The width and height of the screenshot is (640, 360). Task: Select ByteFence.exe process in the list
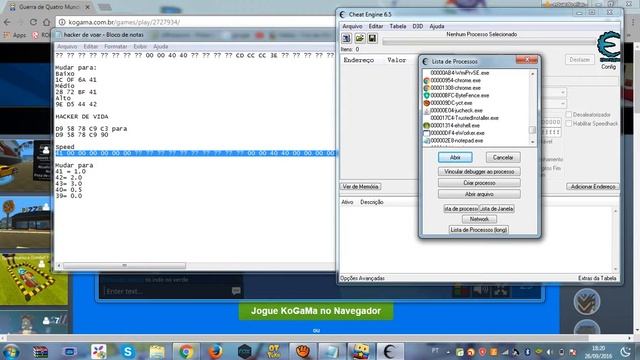[x=460, y=96]
